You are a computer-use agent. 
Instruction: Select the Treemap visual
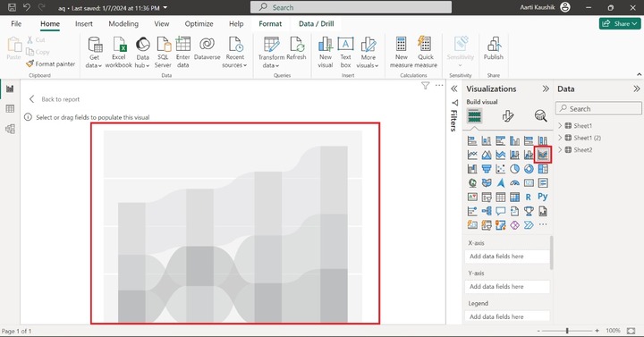[x=543, y=169]
